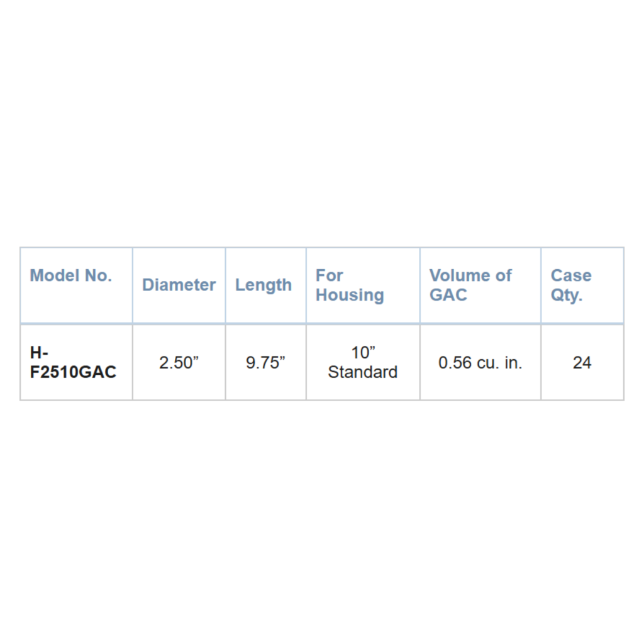Select the words Volume of in header

(x=470, y=275)
